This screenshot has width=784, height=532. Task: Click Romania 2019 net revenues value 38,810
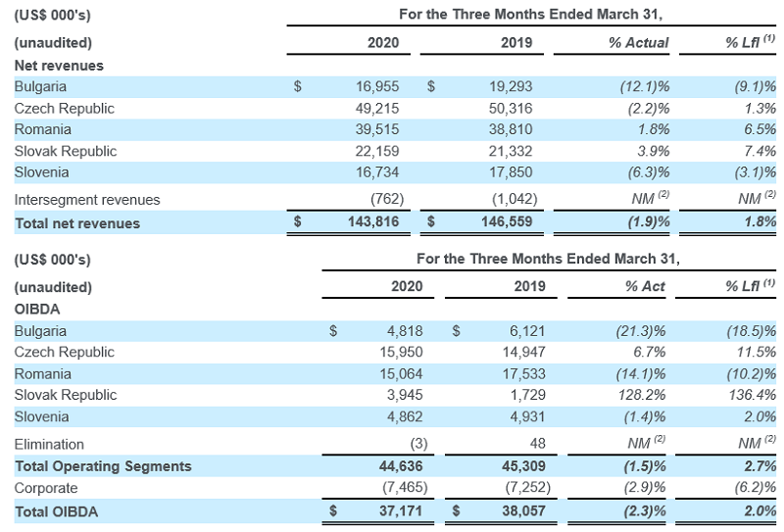tap(513, 129)
